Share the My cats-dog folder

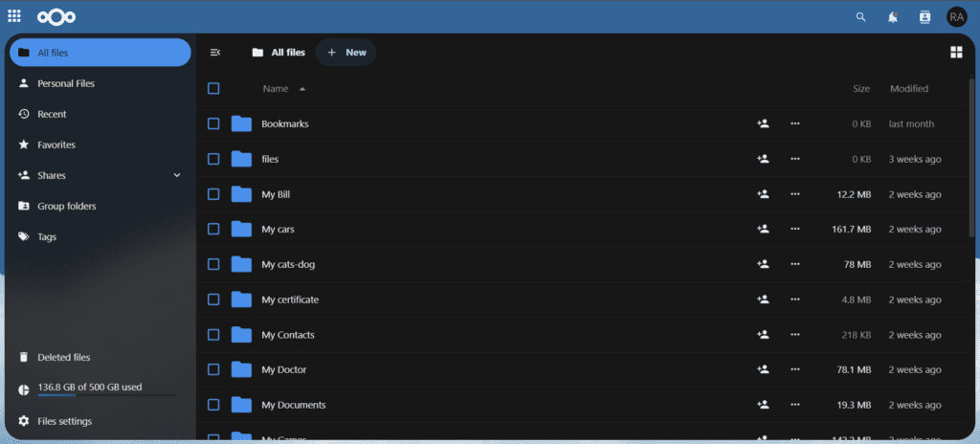pyautogui.click(x=763, y=264)
